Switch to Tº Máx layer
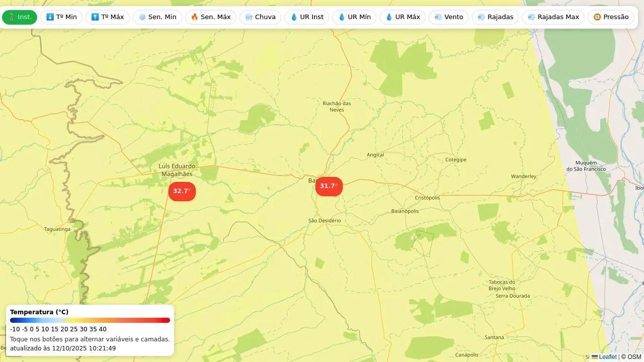644x362 pixels. pos(108,17)
